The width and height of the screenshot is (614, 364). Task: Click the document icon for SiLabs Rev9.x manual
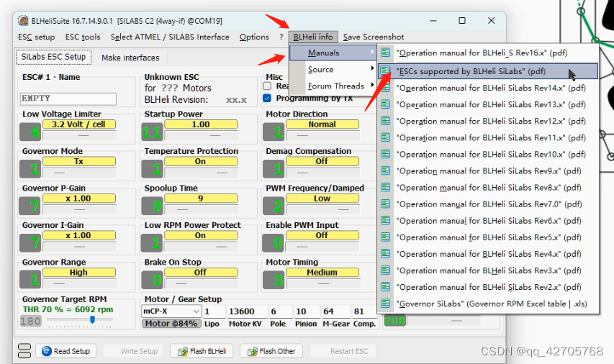point(386,170)
